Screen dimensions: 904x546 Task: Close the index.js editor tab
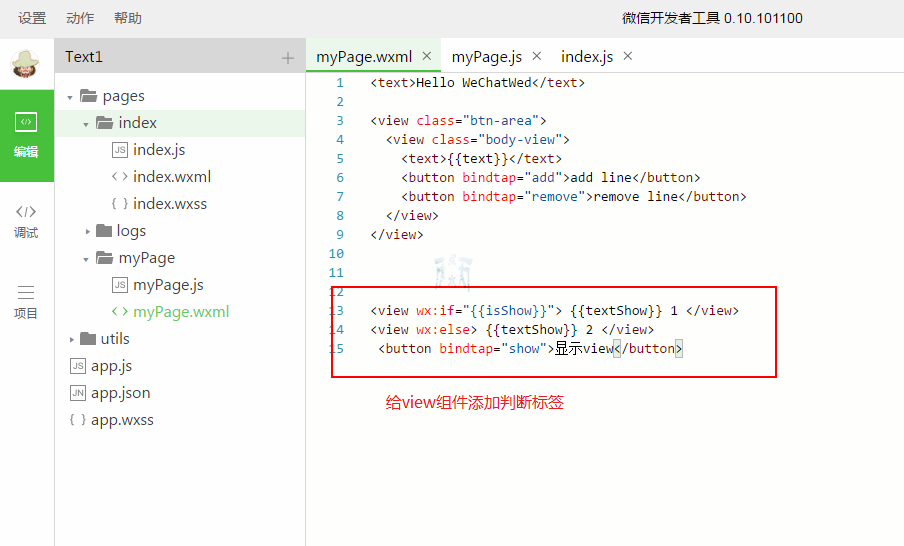628,56
